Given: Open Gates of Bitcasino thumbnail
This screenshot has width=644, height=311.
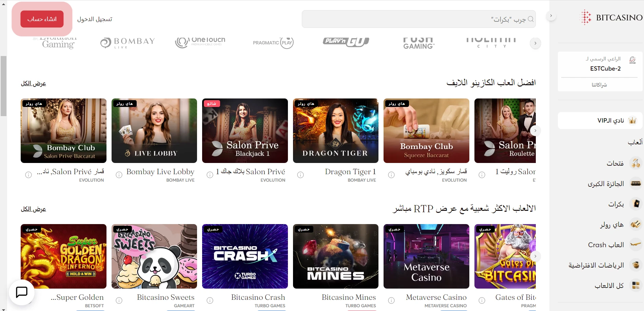Looking at the screenshot, I should click(505, 256).
